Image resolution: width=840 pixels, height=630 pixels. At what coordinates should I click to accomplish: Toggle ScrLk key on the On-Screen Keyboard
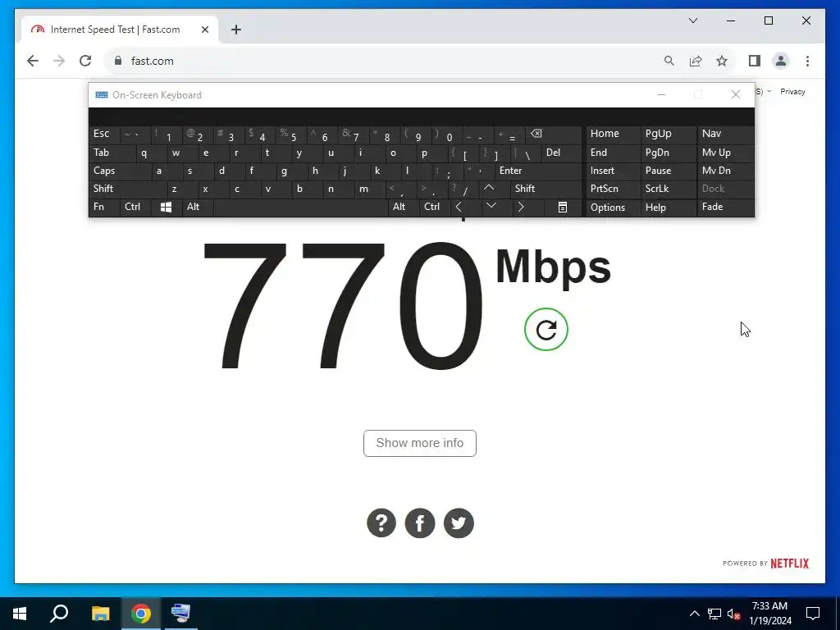pos(668,189)
